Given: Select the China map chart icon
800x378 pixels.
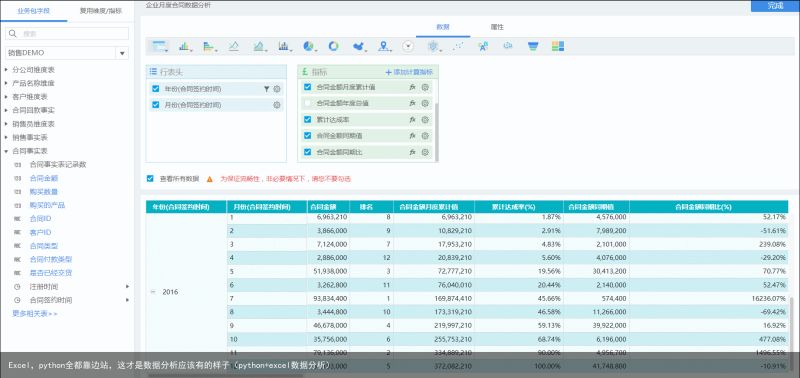Looking at the screenshot, I should point(359,46).
